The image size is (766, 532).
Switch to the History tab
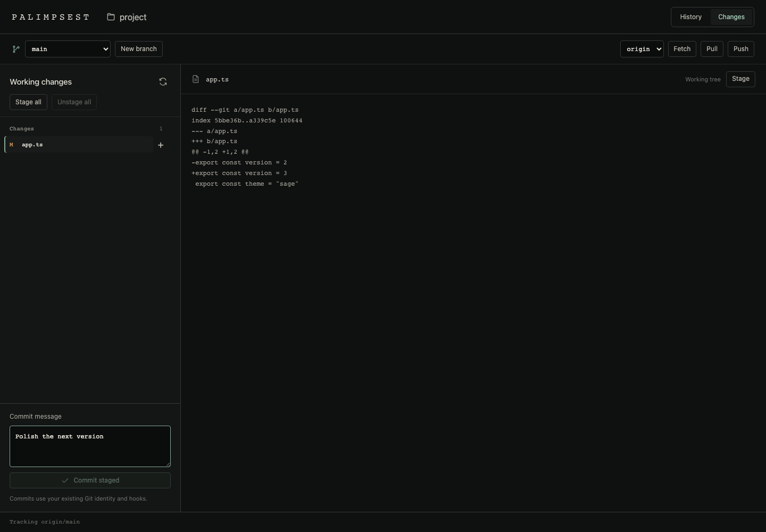point(690,17)
